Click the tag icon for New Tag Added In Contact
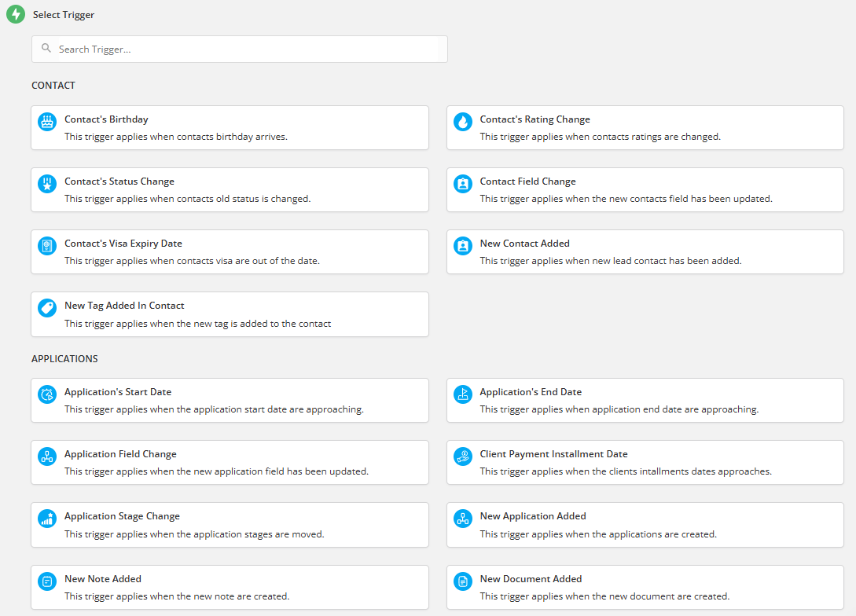The width and height of the screenshot is (856, 616). pos(47,308)
